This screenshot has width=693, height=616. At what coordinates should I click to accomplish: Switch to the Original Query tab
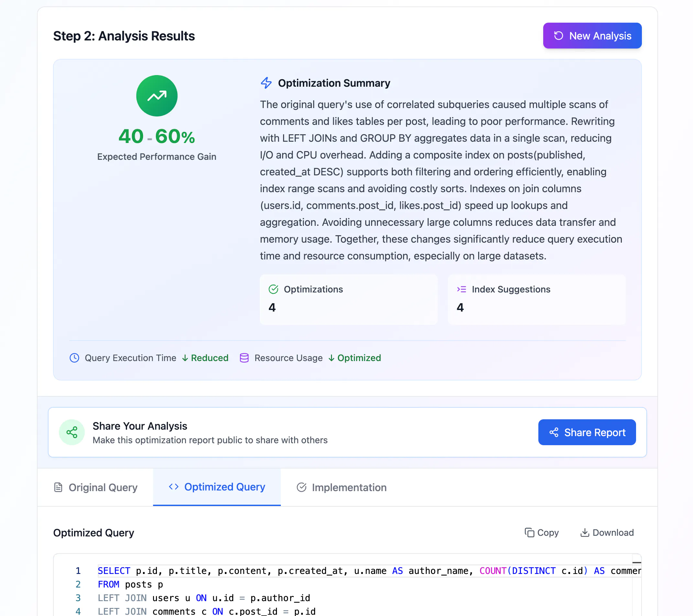tap(95, 488)
